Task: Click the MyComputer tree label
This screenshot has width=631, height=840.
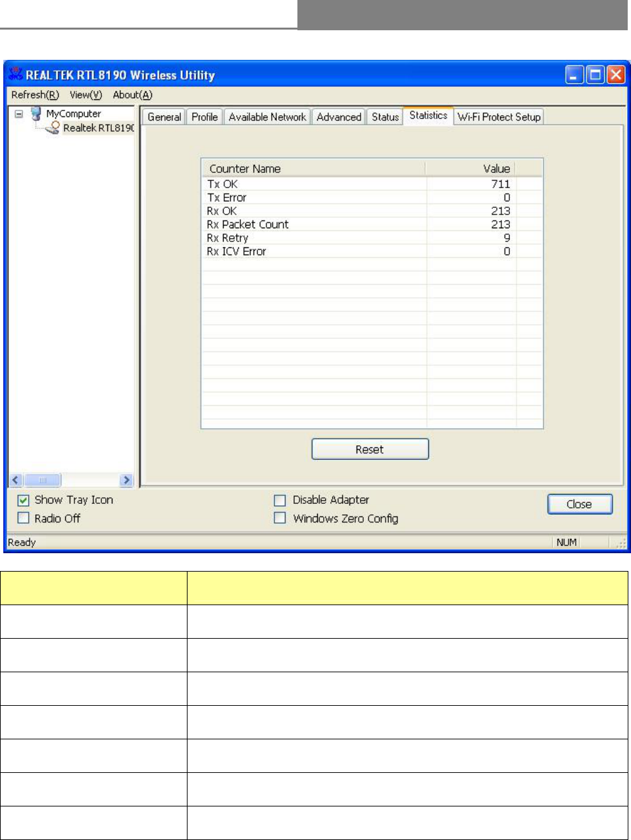Action: pos(74,114)
